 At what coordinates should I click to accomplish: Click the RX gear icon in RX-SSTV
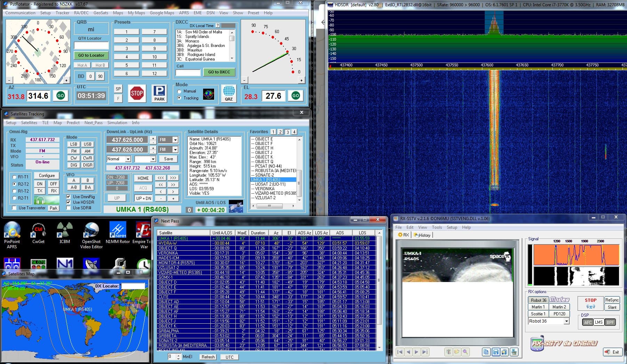(403, 235)
